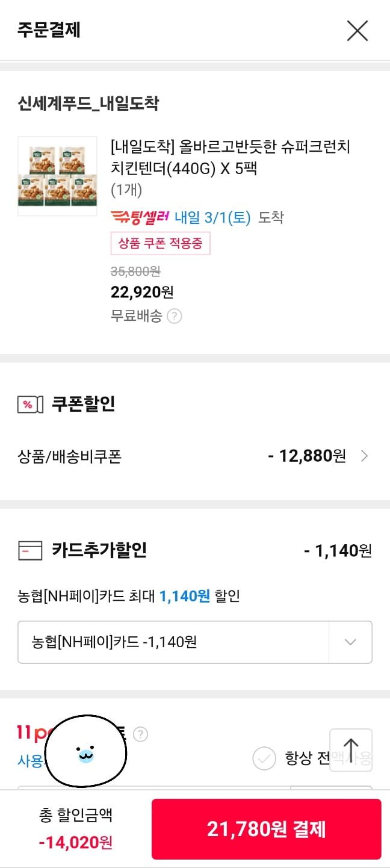Tap the 총 할인금액 -14,020원 summary
This screenshot has height=868, width=390.
[x=76, y=828]
